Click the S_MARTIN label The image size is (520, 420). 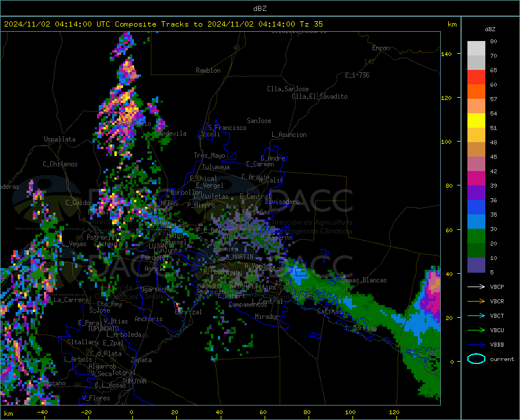tap(239, 257)
